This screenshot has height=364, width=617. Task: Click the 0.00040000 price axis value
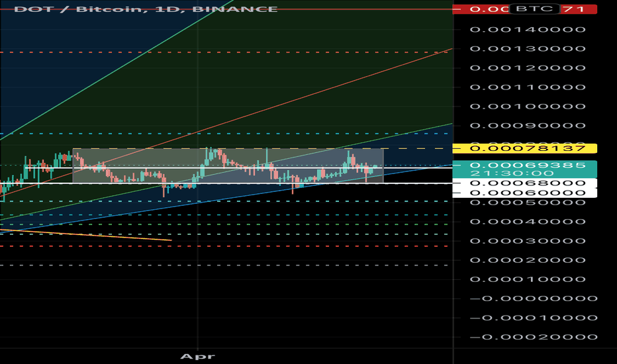528,222
